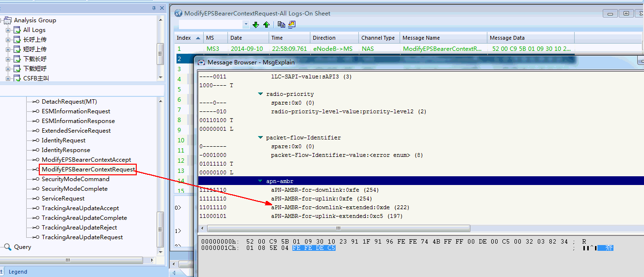Select SecurityModeCommand in message list
Screen dimensions: 644x277
click(76, 179)
